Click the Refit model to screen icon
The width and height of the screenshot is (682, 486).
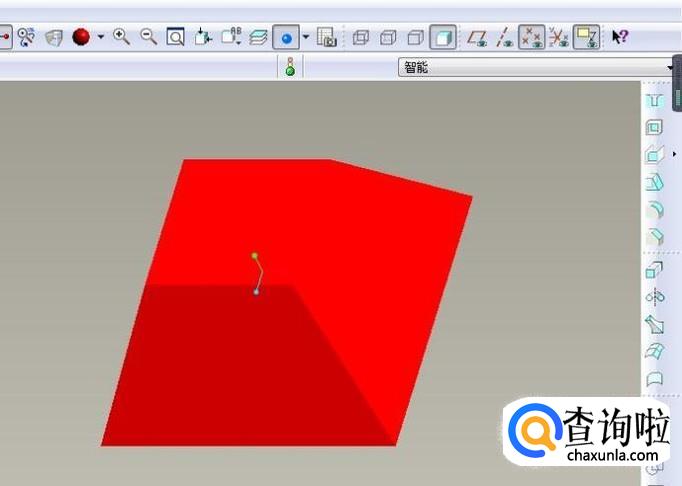(175, 37)
